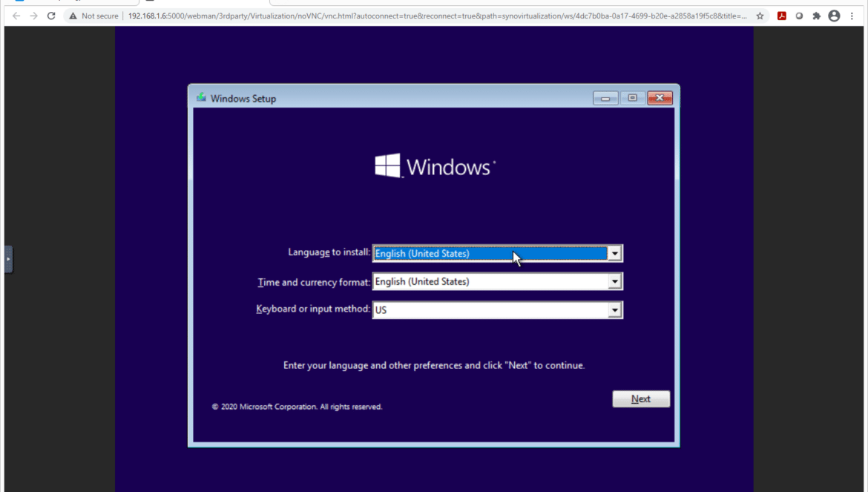868x492 pixels.
Task: Open the red PDF extension icon
Action: pyautogui.click(x=782, y=16)
